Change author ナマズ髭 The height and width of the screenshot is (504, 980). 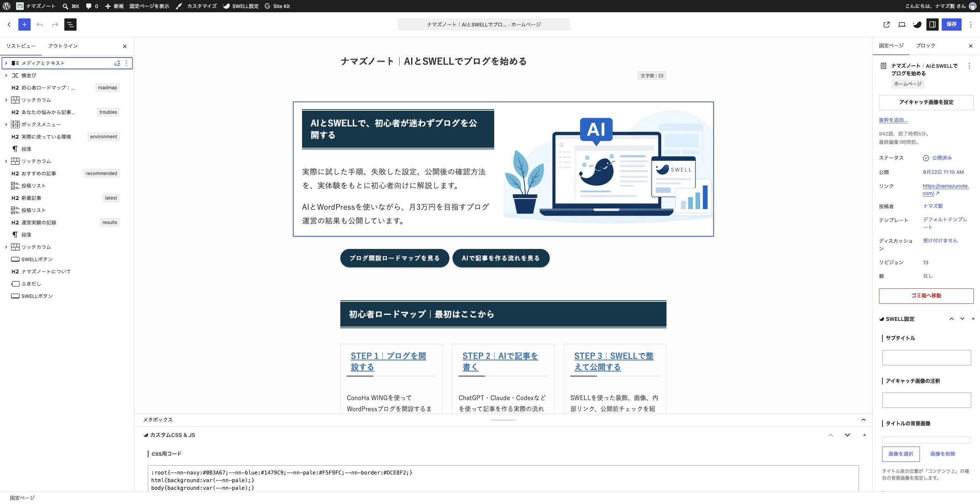(933, 206)
